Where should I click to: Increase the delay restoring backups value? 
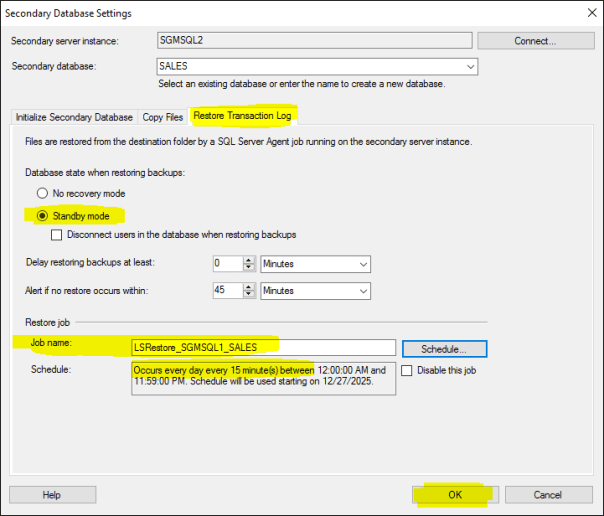(x=248, y=260)
